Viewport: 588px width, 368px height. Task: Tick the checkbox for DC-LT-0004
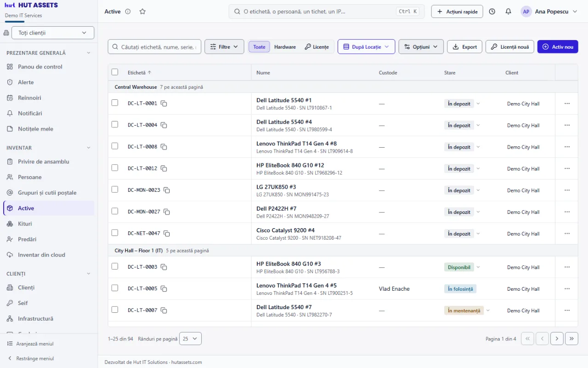[x=115, y=125]
